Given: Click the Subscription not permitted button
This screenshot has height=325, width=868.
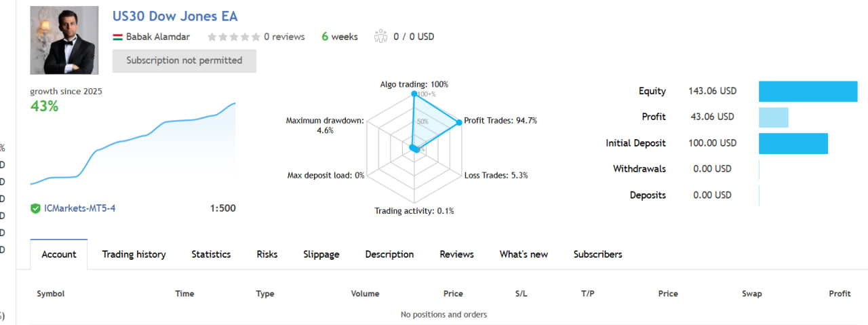Looking at the screenshot, I should click(x=184, y=60).
